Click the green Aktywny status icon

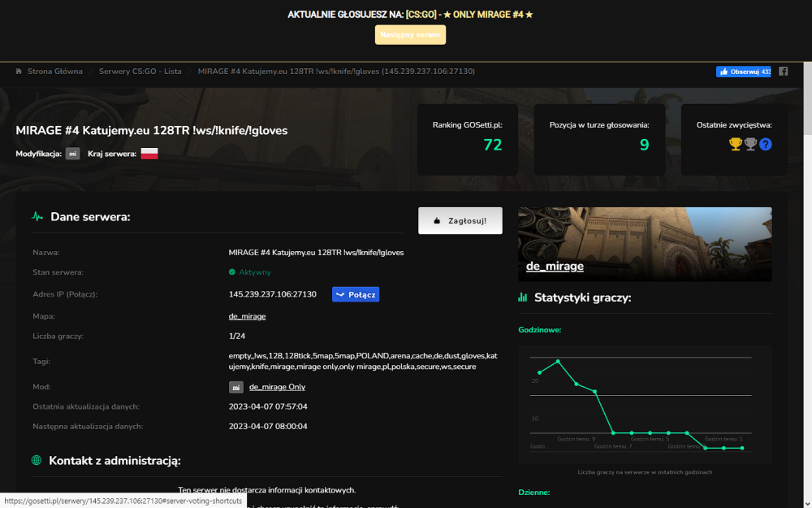(x=232, y=272)
